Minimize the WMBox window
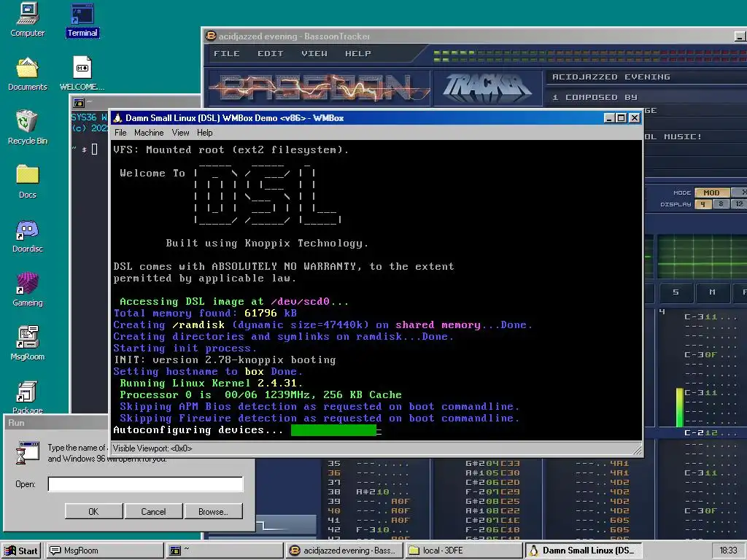This screenshot has height=560, width=747. [609, 117]
